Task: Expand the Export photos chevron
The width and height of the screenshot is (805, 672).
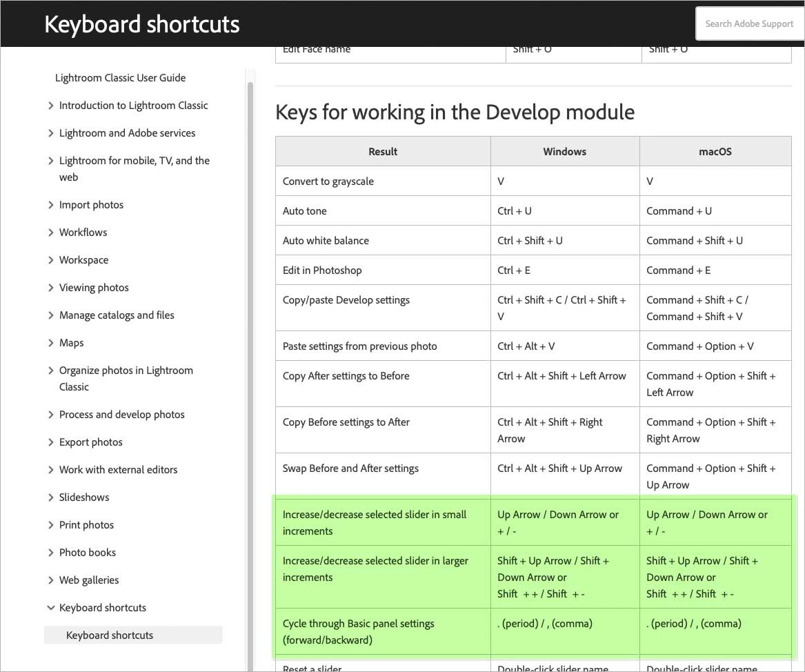Action: (50, 442)
